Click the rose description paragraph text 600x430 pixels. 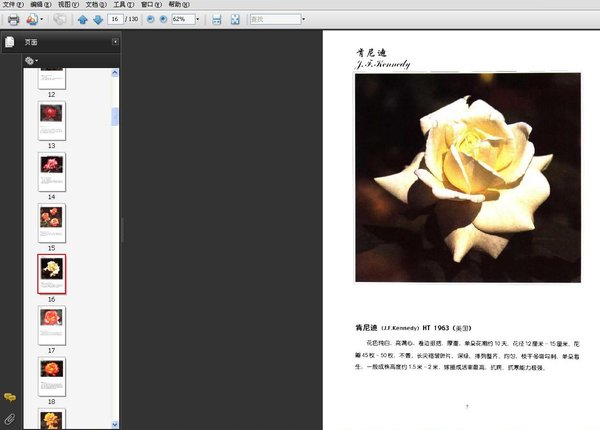tap(467, 355)
